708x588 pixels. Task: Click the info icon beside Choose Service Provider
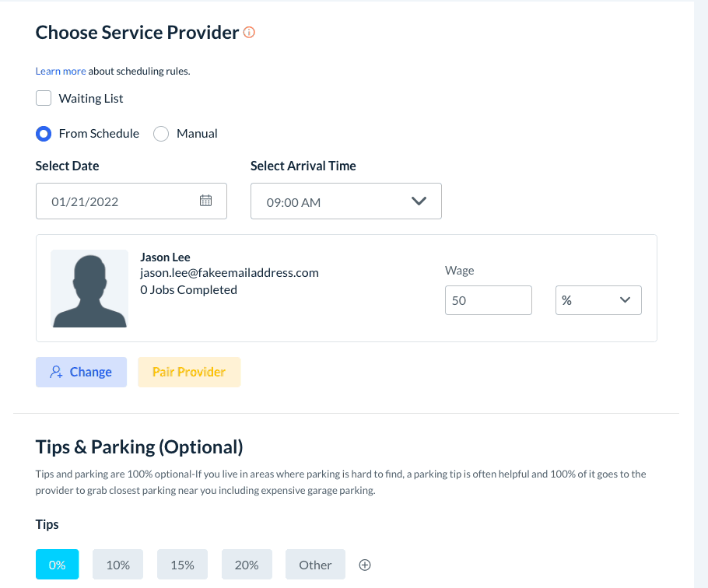tap(249, 33)
